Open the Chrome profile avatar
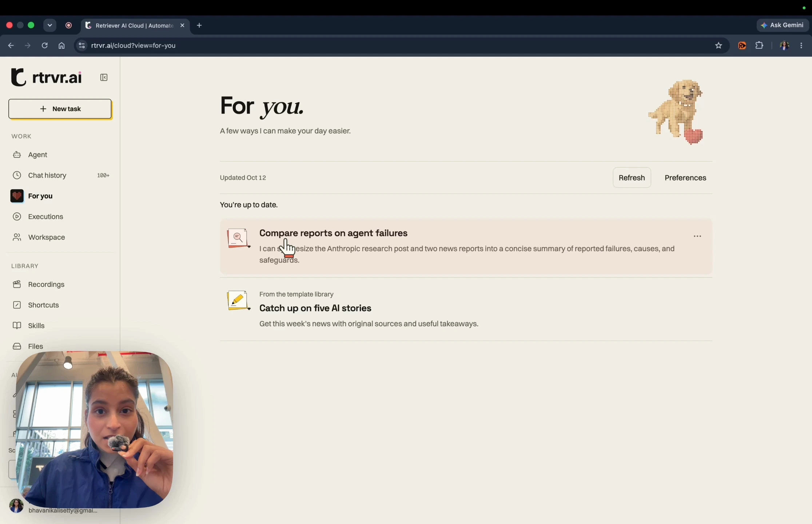 pyautogui.click(x=784, y=45)
